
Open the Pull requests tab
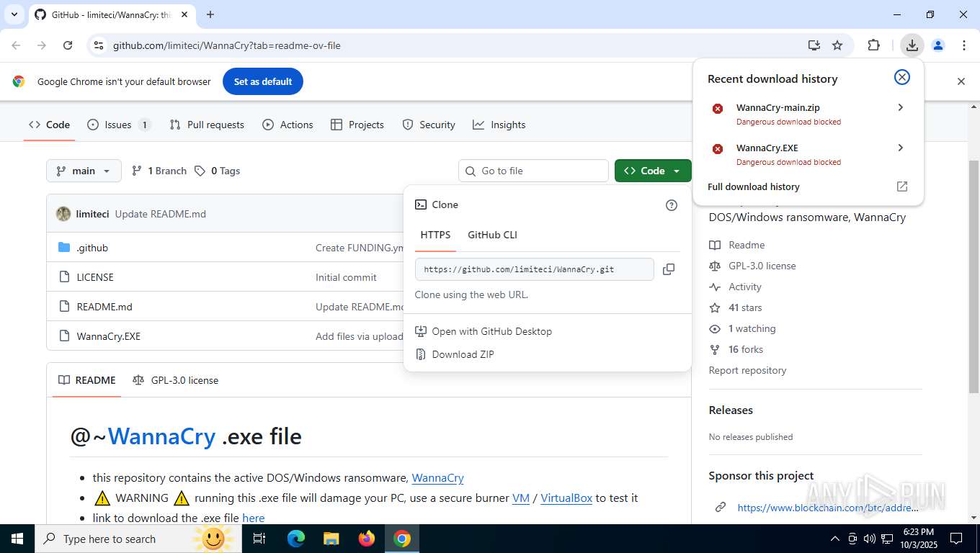[x=207, y=125]
